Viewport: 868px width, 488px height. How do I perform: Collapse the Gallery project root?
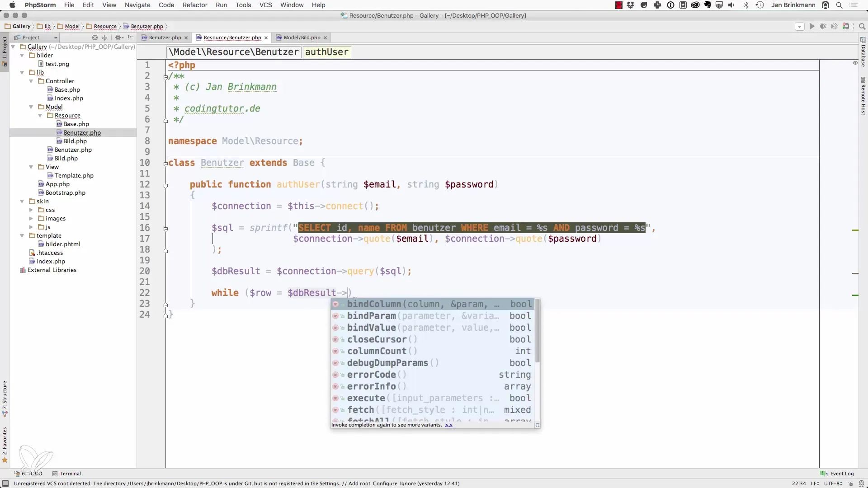(13, 47)
